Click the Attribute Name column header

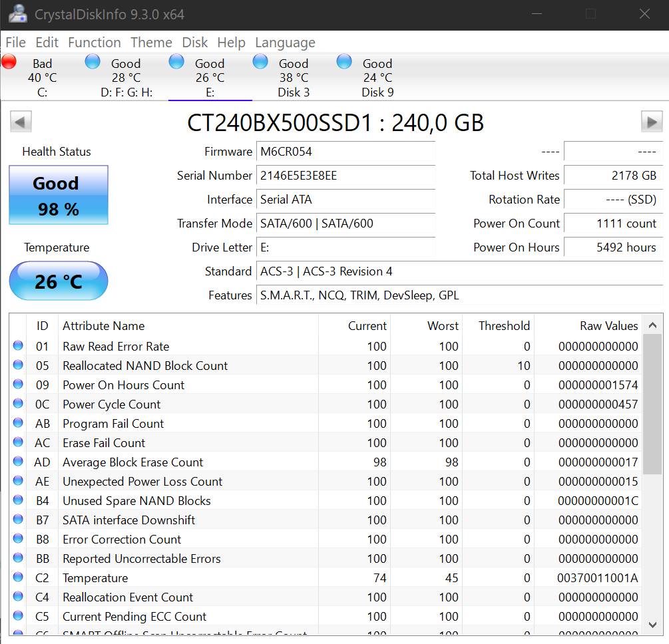[x=188, y=325]
